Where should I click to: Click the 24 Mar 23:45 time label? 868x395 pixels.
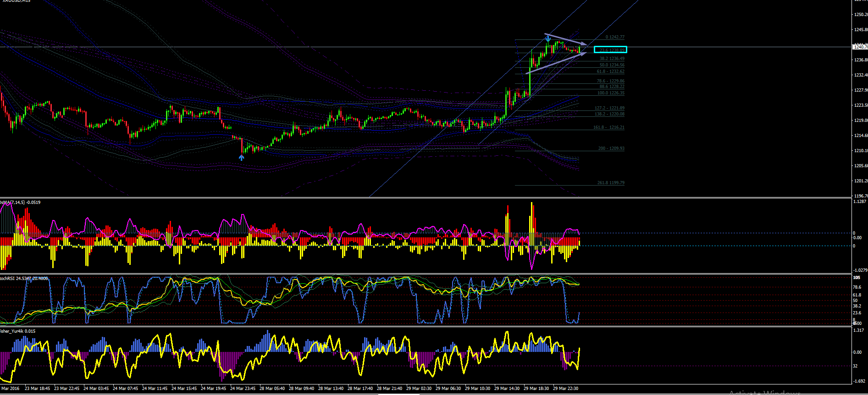[x=243, y=389]
